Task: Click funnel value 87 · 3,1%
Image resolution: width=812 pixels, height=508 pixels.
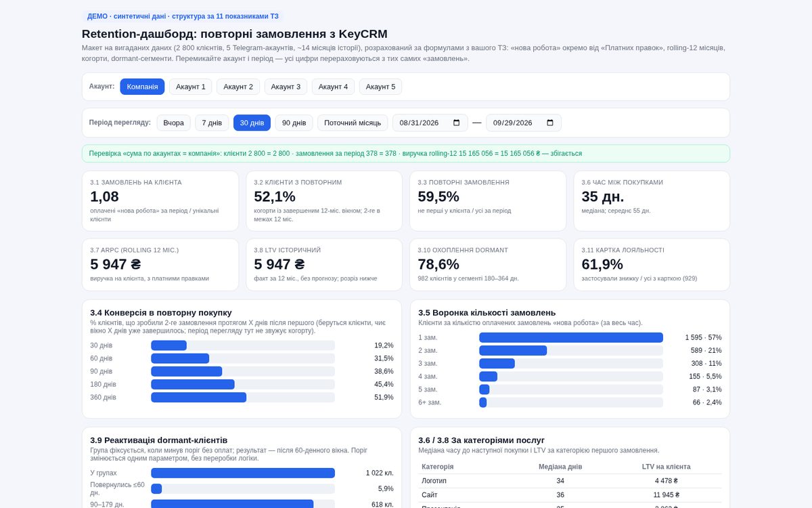Action: 707,389
